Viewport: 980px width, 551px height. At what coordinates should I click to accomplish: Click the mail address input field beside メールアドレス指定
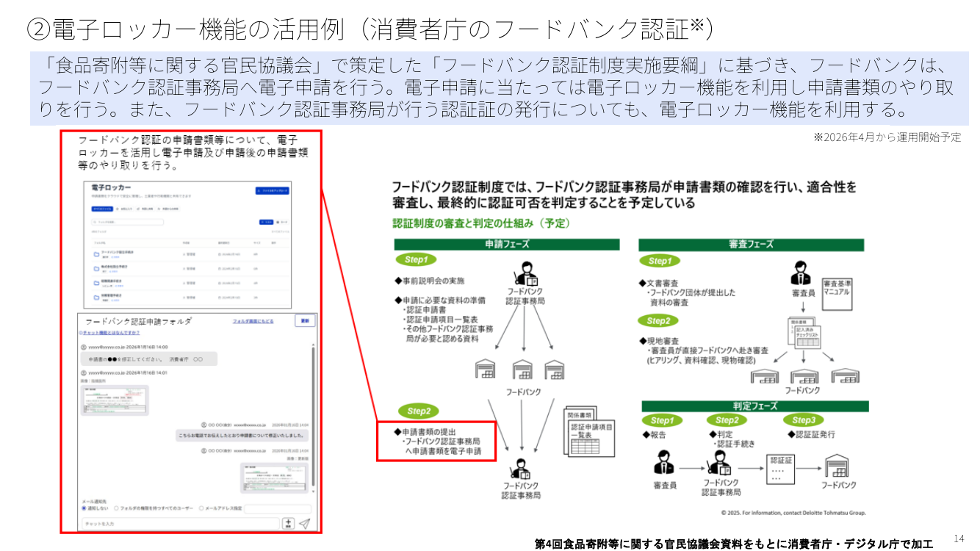(278, 509)
